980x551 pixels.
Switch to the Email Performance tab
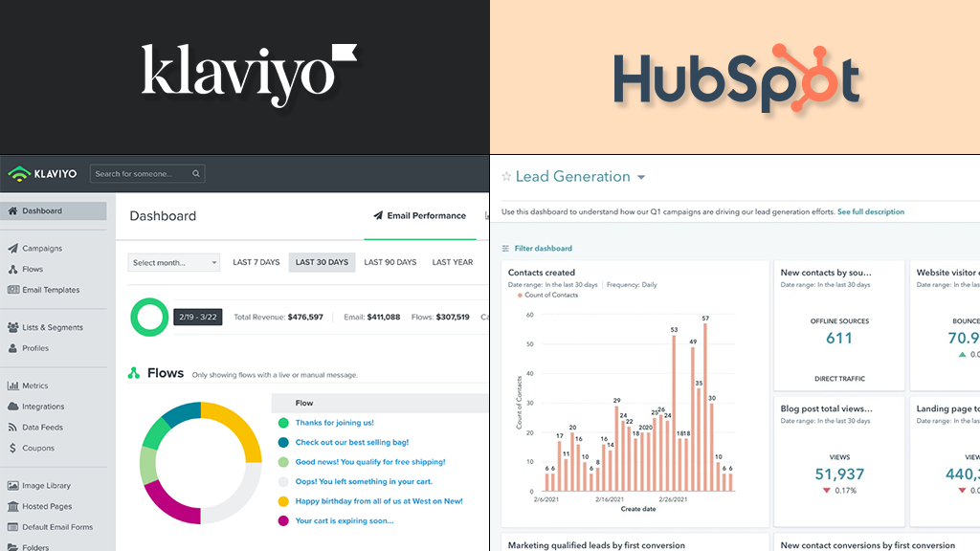click(x=419, y=216)
